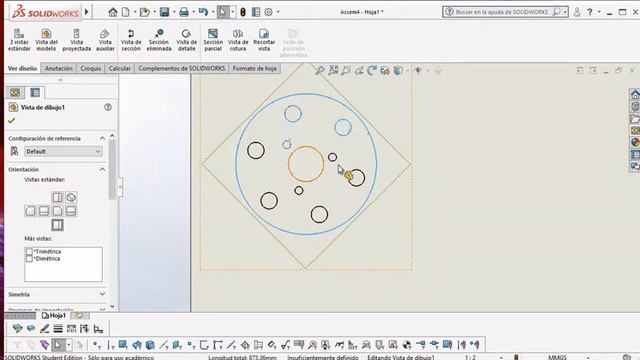This screenshot has height=360, width=640.
Task: Click the Undo icon
Action: [x=203, y=12]
